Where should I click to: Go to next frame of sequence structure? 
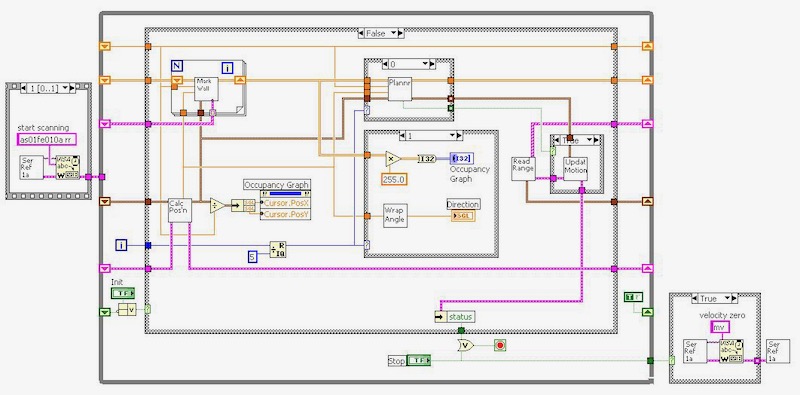pyautogui.click(x=73, y=88)
